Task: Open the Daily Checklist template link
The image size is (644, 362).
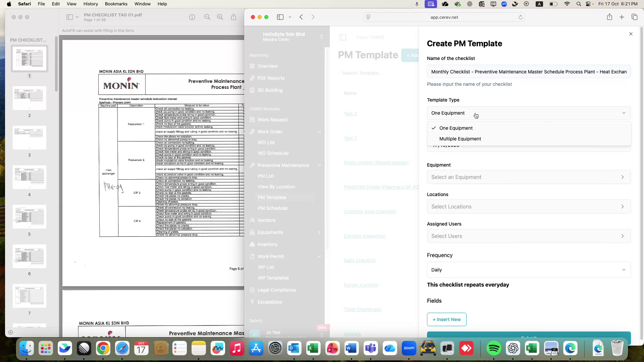Action: coord(360,260)
